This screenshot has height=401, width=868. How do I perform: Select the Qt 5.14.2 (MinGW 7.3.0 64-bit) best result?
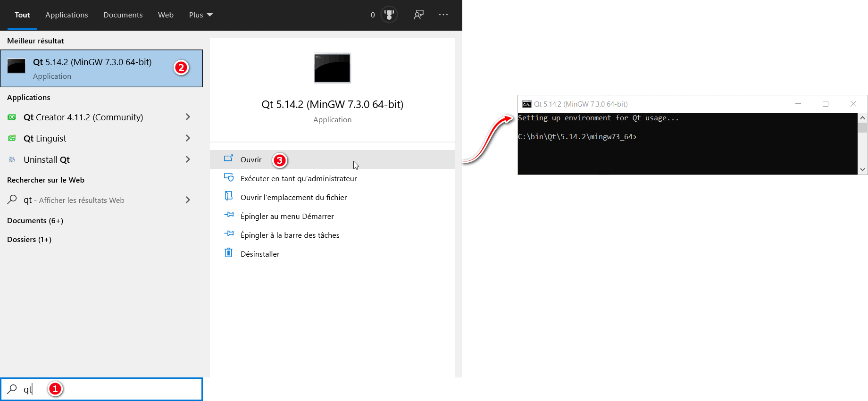[x=101, y=68]
